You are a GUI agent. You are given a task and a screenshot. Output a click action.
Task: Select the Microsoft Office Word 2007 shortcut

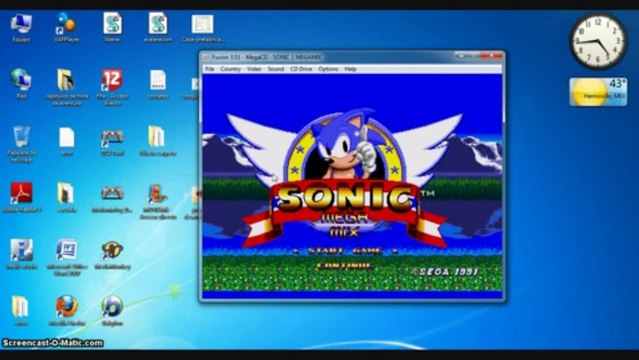(x=66, y=257)
